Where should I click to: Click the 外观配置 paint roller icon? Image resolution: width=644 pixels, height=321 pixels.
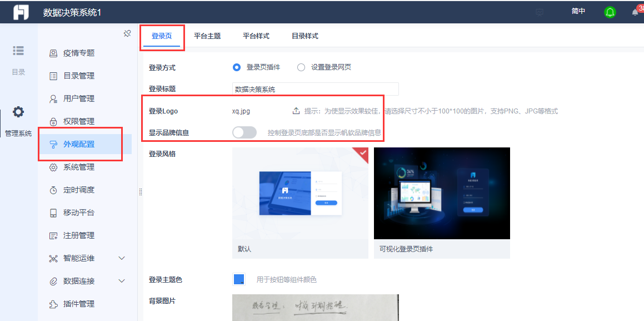point(53,144)
